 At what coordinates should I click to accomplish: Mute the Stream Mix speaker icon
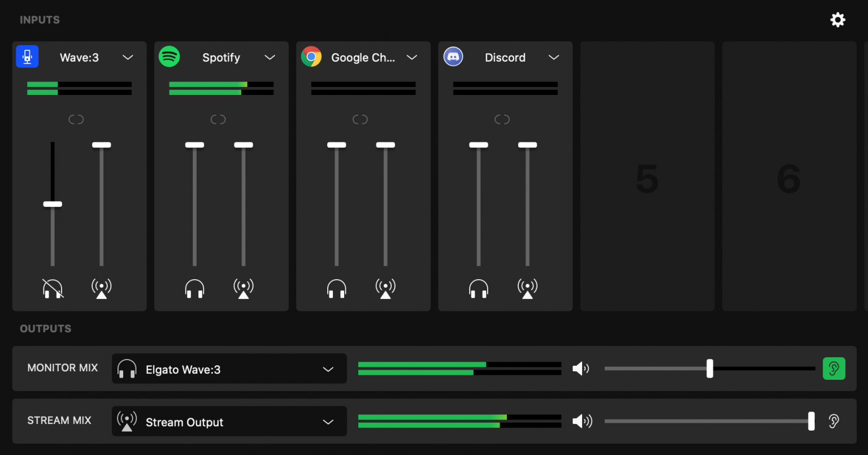(x=582, y=421)
